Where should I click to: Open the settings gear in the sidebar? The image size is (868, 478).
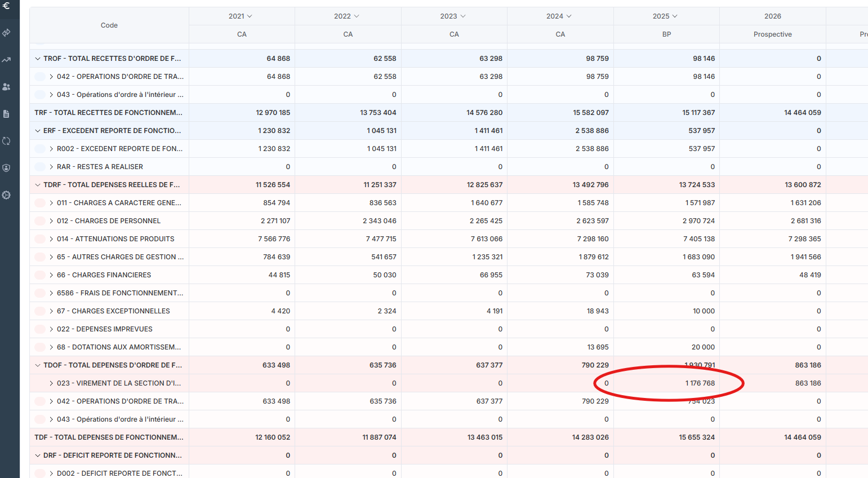(7, 195)
